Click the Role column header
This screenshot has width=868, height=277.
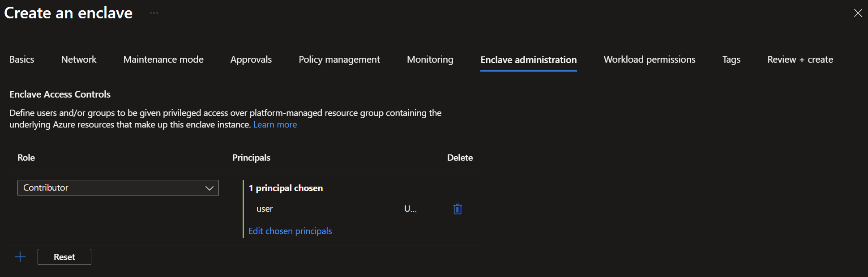tap(26, 158)
